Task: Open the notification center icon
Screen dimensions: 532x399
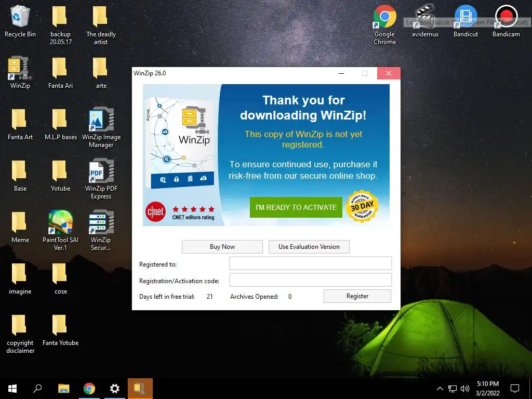Action: pos(515,389)
